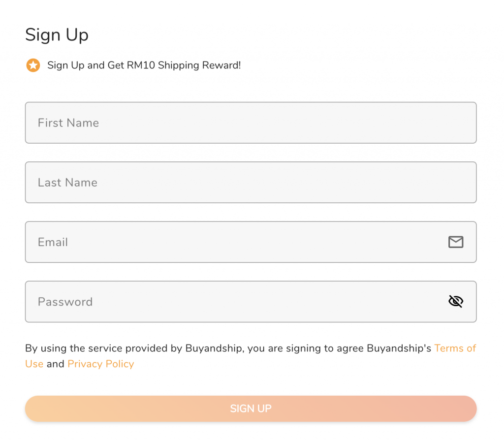Show password using the eye-slash icon

456,301
